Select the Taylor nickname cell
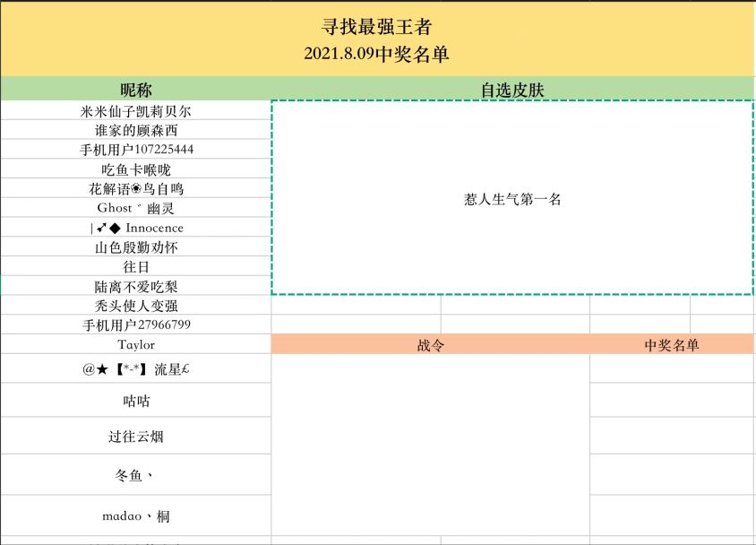The width and height of the screenshot is (756, 545). click(x=136, y=344)
